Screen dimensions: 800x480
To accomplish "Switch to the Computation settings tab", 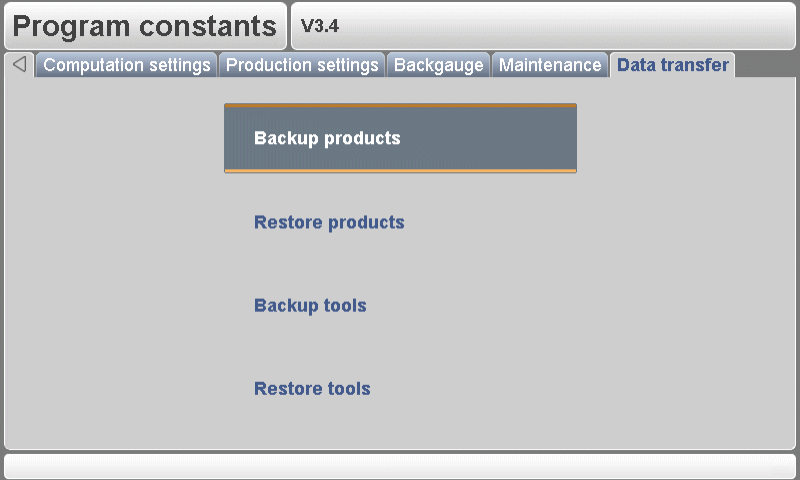I will [x=127, y=66].
